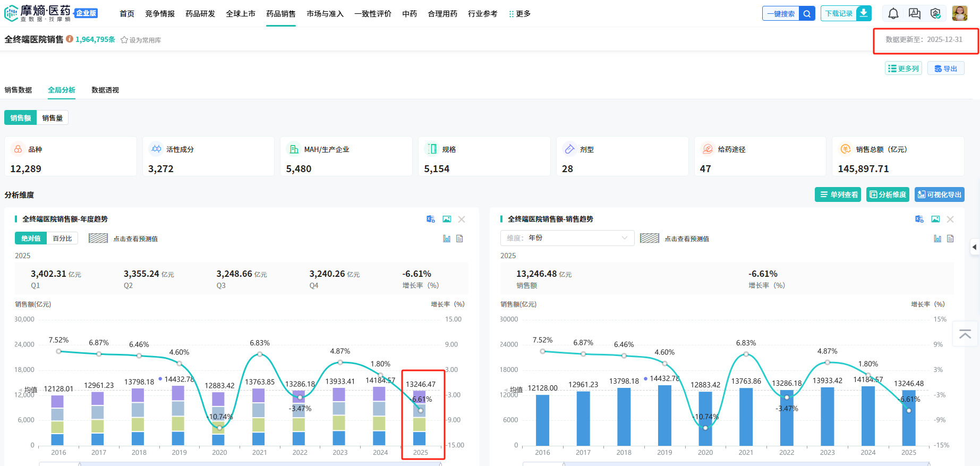Open 竞争情报 in top navigation
This screenshot has height=466, width=980.
pos(160,14)
